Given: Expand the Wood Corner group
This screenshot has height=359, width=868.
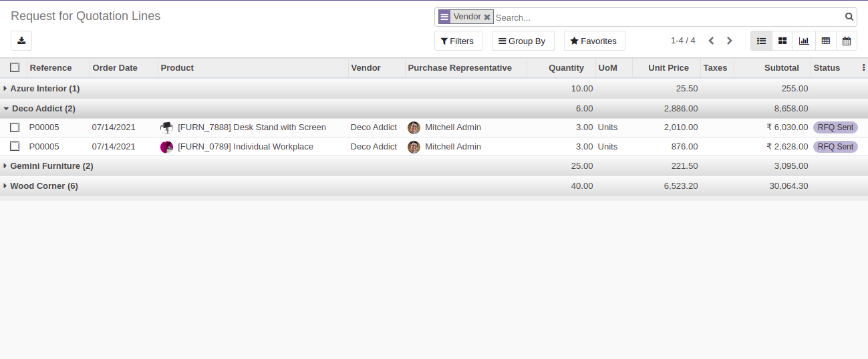Looking at the screenshot, I should 41,186.
